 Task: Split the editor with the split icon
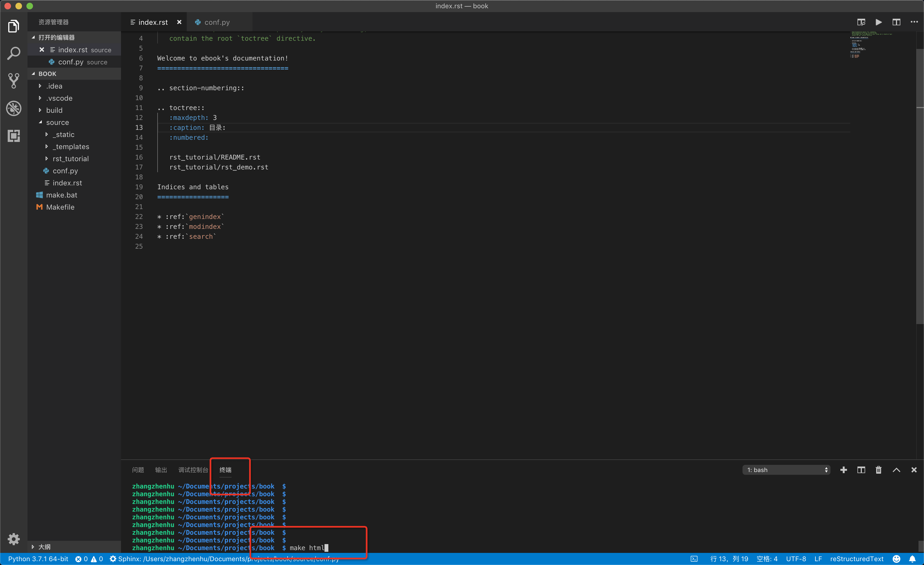(896, 22)
